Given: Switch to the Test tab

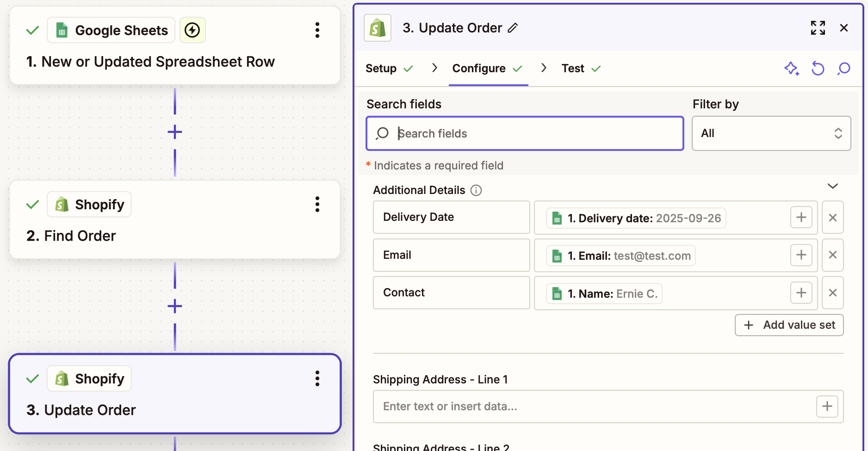Looking at the screenshot, I should tap(581, 69).
